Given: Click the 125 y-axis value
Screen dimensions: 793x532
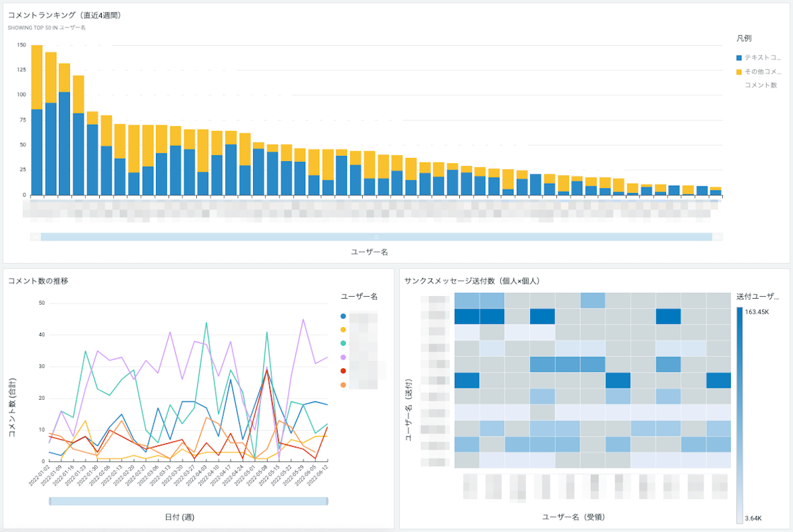Looking at the screenshot, I should [20, 69].
